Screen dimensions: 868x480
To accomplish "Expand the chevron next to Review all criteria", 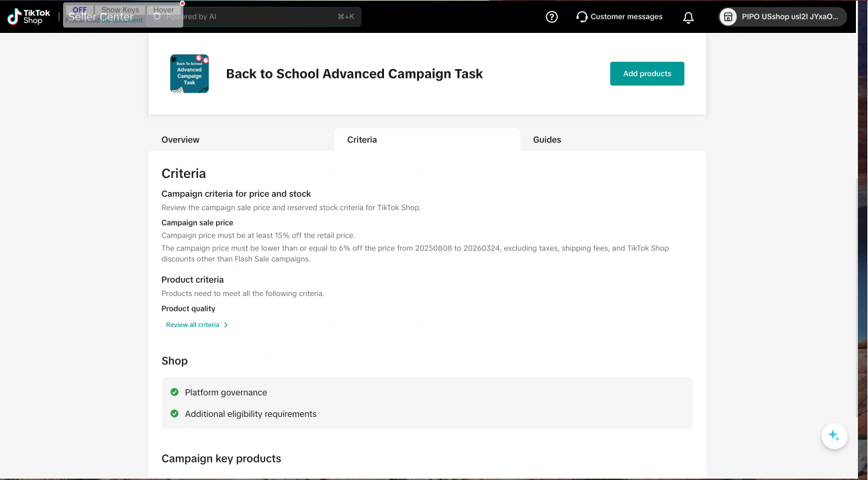I will point(226,325).
